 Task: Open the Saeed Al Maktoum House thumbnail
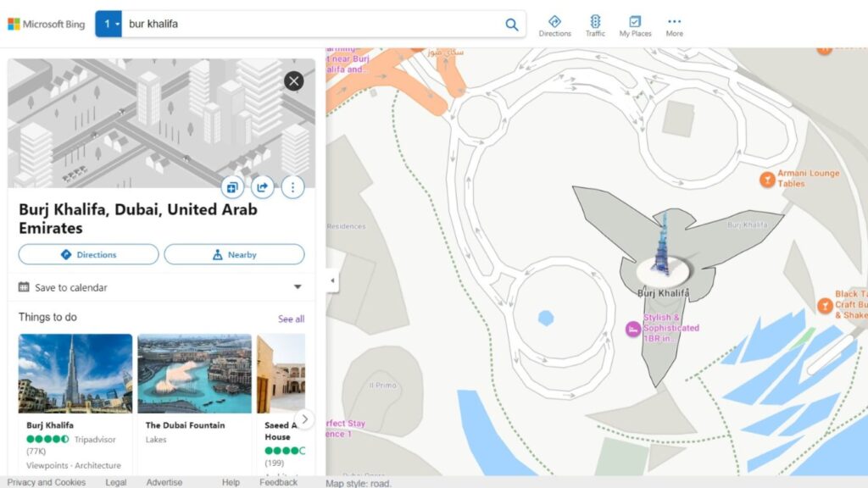281,374
